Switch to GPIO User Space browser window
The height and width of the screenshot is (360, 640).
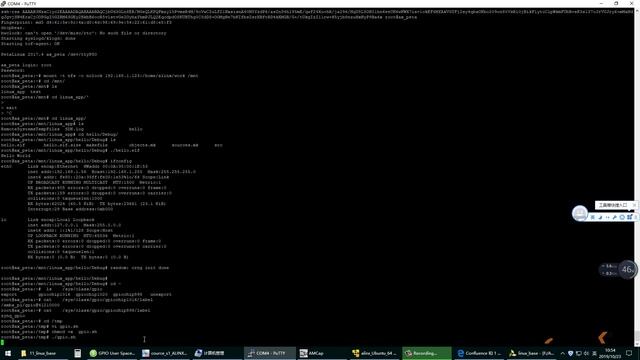click(x=112, y=353)
